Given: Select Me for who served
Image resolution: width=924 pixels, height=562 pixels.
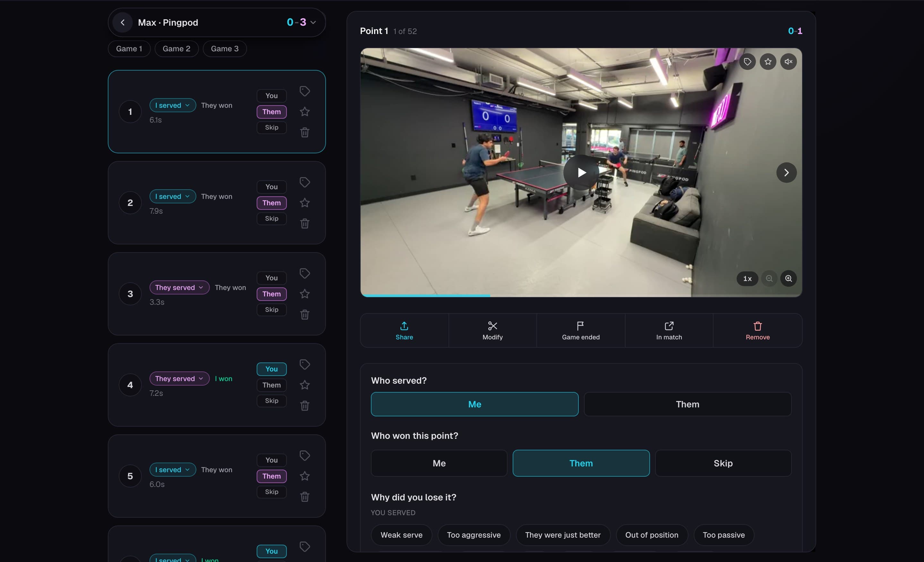Looking at the screenshot, I should pyautogui.click(x=475, y=404).
